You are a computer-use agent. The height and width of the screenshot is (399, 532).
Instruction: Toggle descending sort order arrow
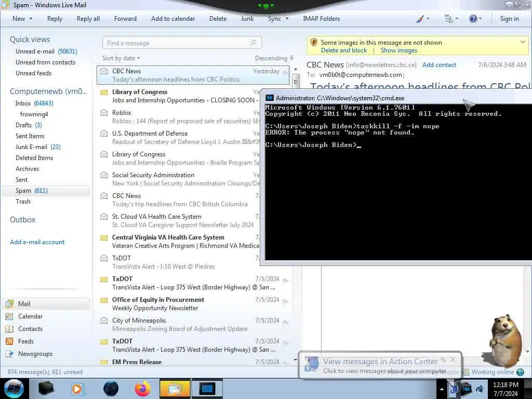coord(291,58)
